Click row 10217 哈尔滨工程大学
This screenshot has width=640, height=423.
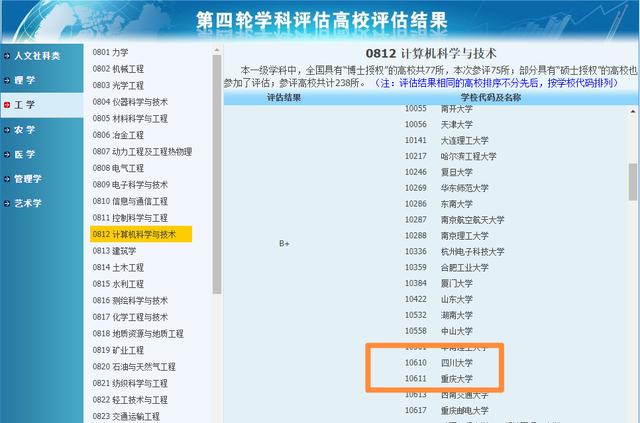[451, 156]
